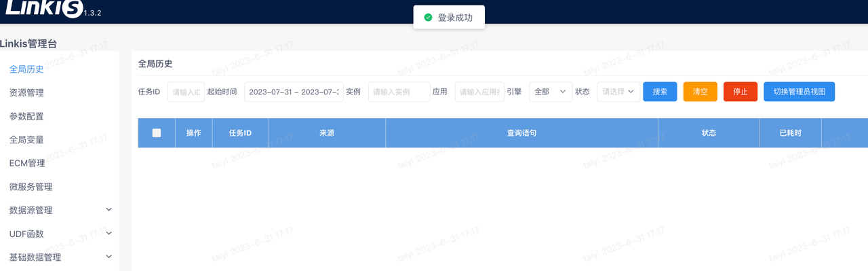
Task: Open 微服务管理 page
Action: tap(31, 187)
